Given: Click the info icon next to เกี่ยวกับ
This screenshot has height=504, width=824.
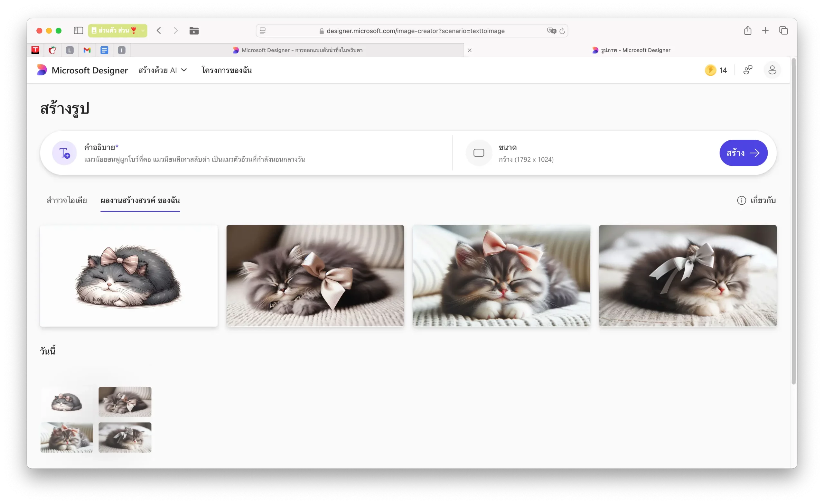Looking at the screenshot, I should pos(741,200).
